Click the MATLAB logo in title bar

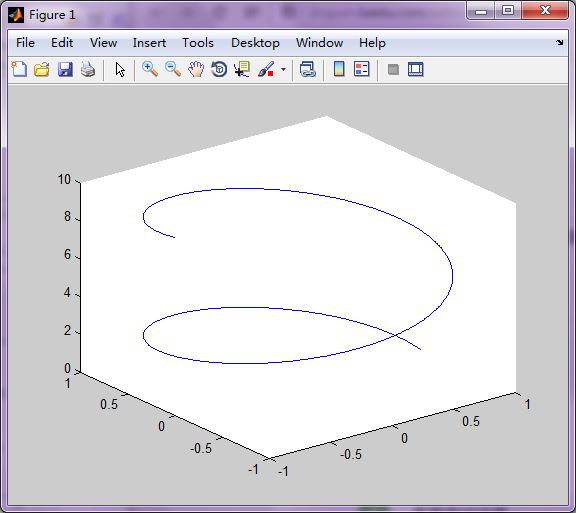(16, 15)
